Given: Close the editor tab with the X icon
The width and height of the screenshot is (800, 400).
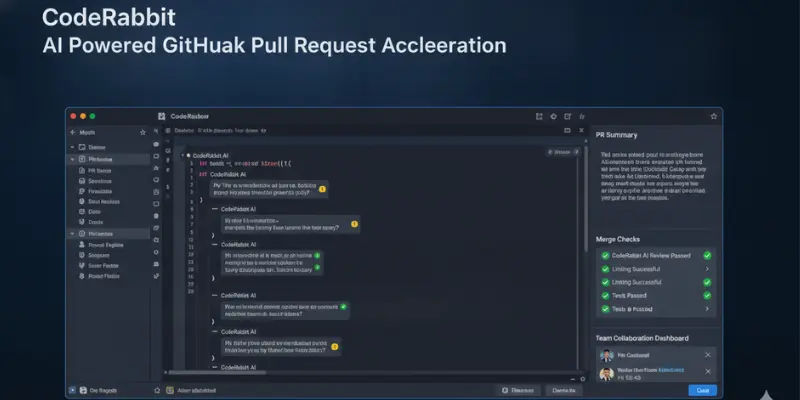Looking at the screenshot, I should 581,131.
